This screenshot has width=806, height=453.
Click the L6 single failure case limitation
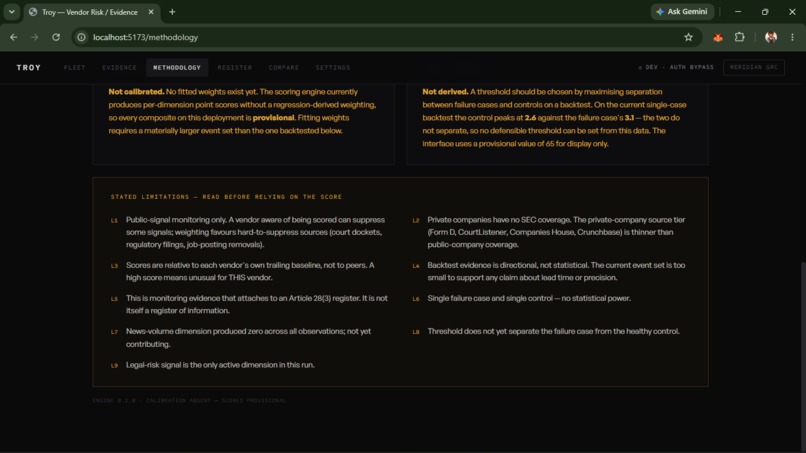coord(522,298)
